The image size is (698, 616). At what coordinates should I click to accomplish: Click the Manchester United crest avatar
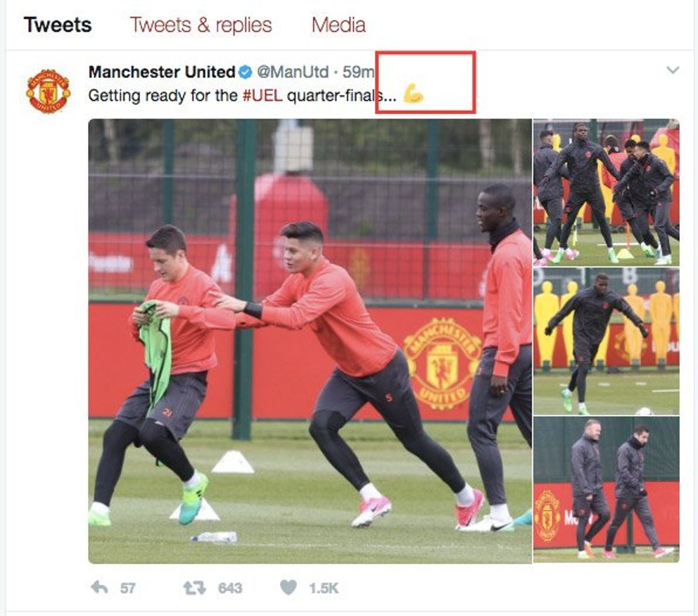pos(48,92)
